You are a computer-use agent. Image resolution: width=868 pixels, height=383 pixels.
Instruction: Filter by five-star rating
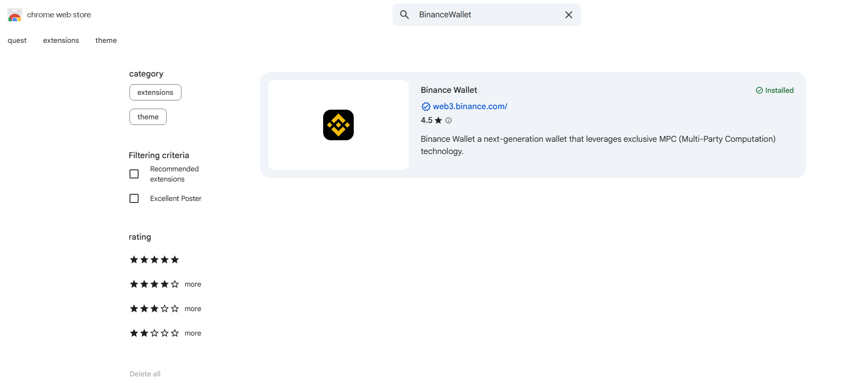click(154, 260)
